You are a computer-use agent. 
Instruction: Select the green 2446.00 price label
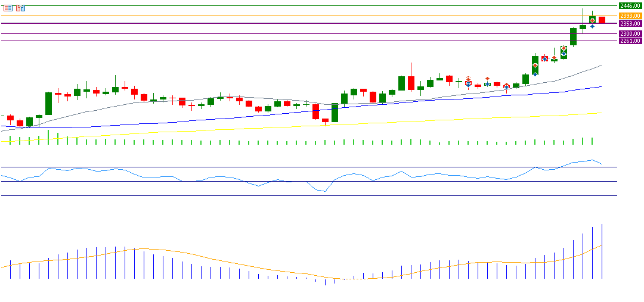coord(630,5)
